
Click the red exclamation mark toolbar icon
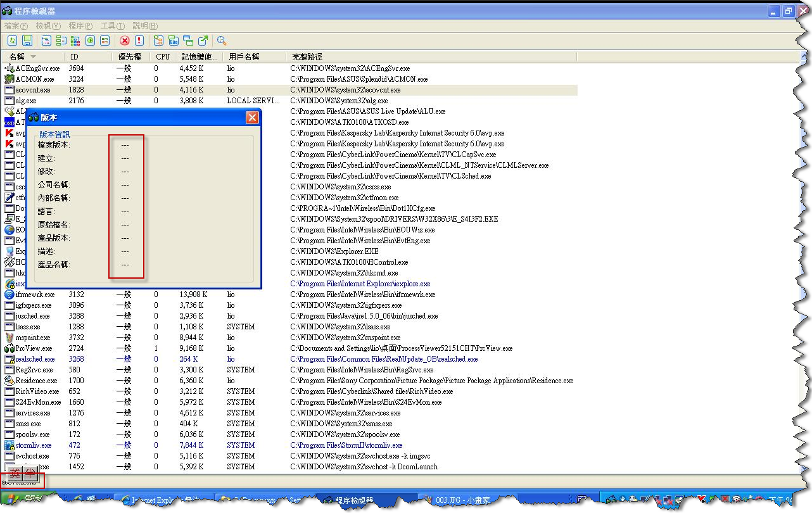pos(139,41)
